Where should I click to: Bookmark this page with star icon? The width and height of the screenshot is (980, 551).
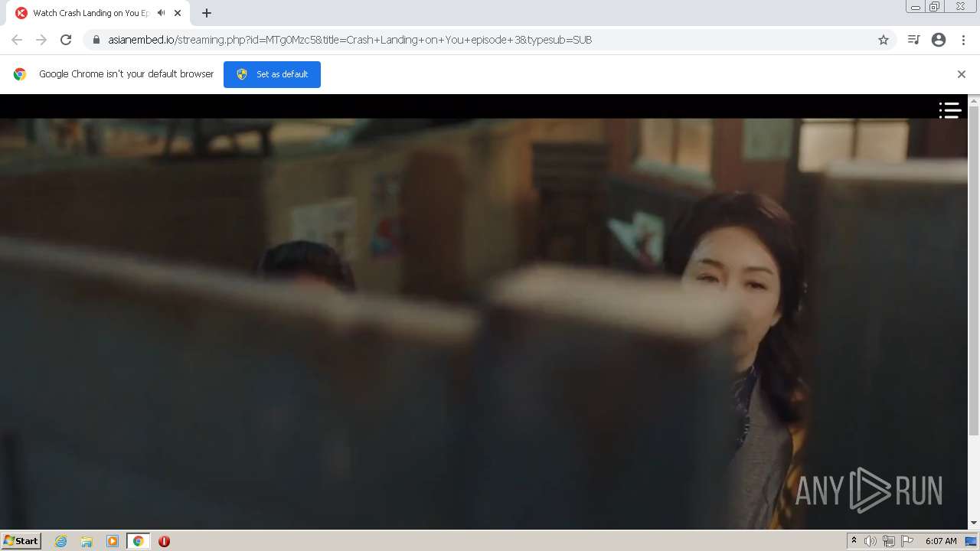pyautogui.click(x=884, y=40)
